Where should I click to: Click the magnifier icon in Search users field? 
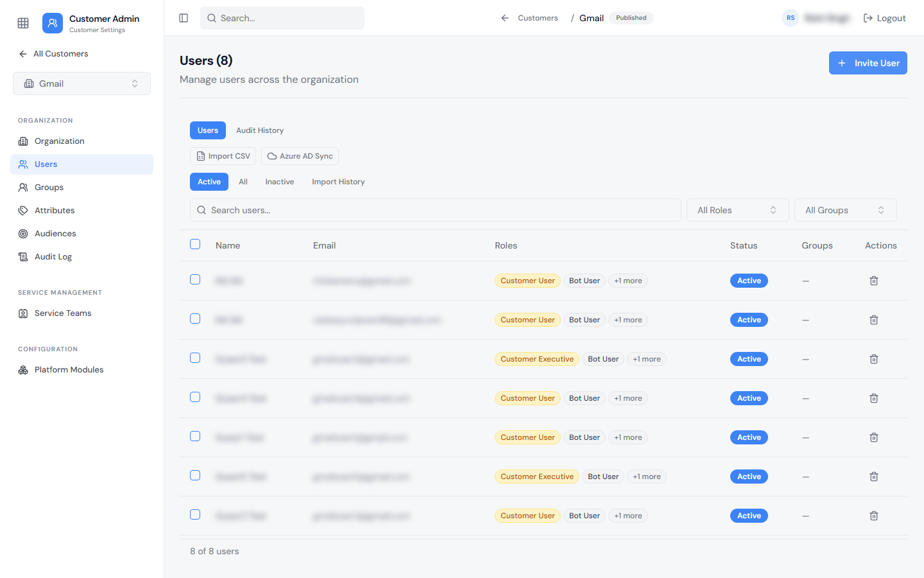tap(201, 210)
